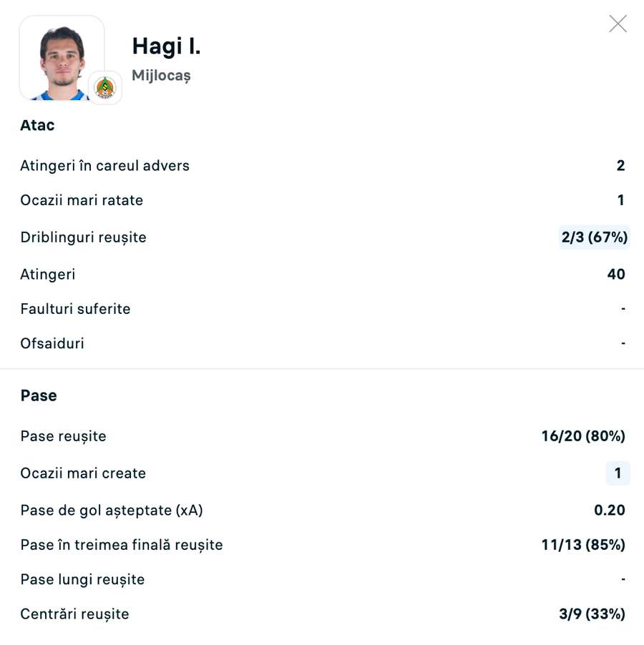Select the highlighted dribbling stat 2/3 (67%)
The width and height of the screenshot is (644, 645).
pos(594,237)
